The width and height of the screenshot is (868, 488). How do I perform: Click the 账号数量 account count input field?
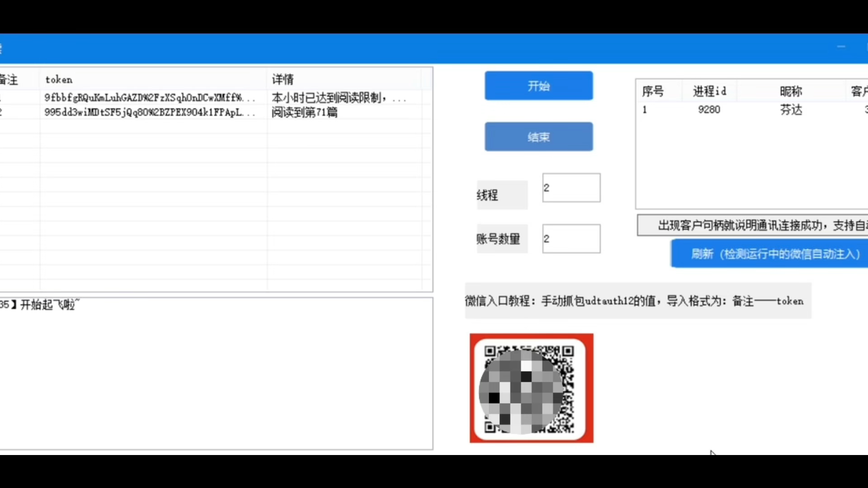point(571,239)
